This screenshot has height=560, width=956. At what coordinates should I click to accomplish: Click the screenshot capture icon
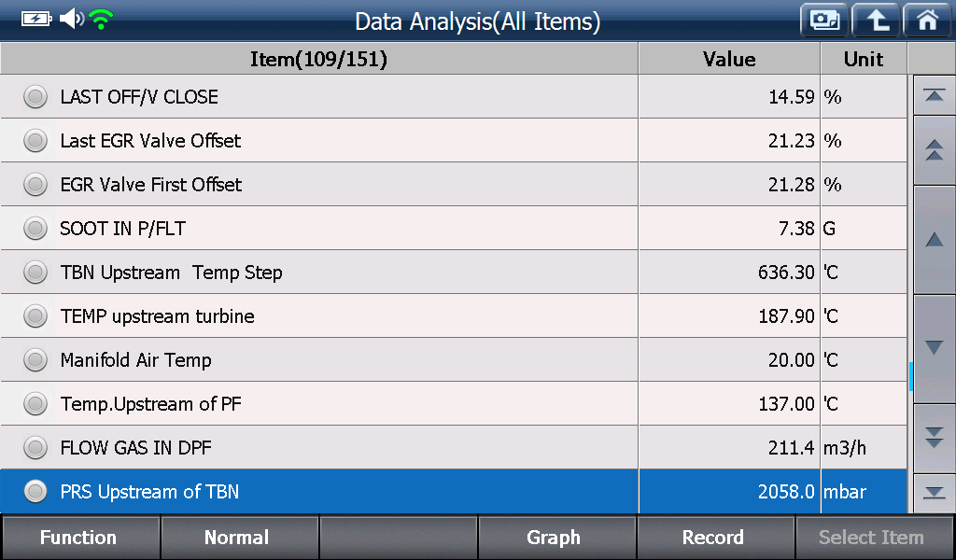point(824,21)
